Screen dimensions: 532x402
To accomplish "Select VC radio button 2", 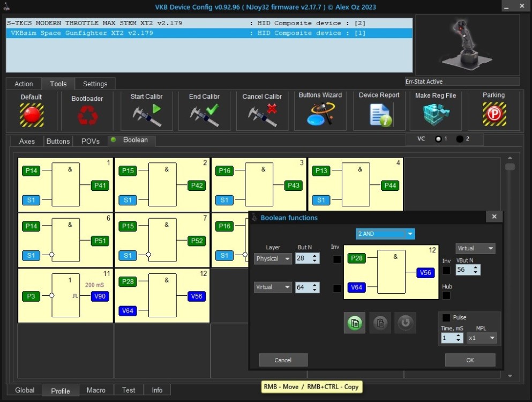I will (460, 139).
